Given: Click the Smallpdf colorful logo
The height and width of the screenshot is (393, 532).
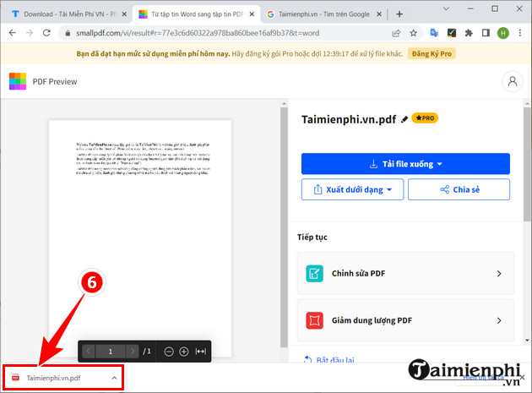Looking at the screenshot, I should point(18,81).
